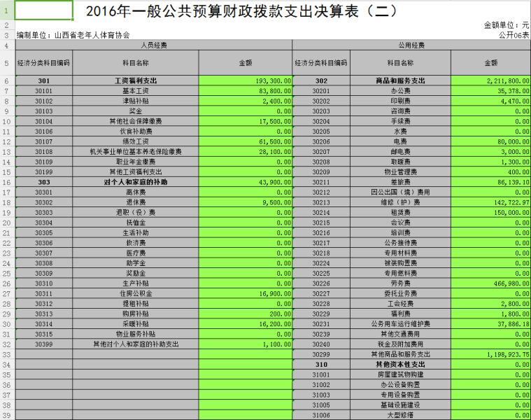Select the 商品和服务支出 total cell 2,211,800.00

490,80
